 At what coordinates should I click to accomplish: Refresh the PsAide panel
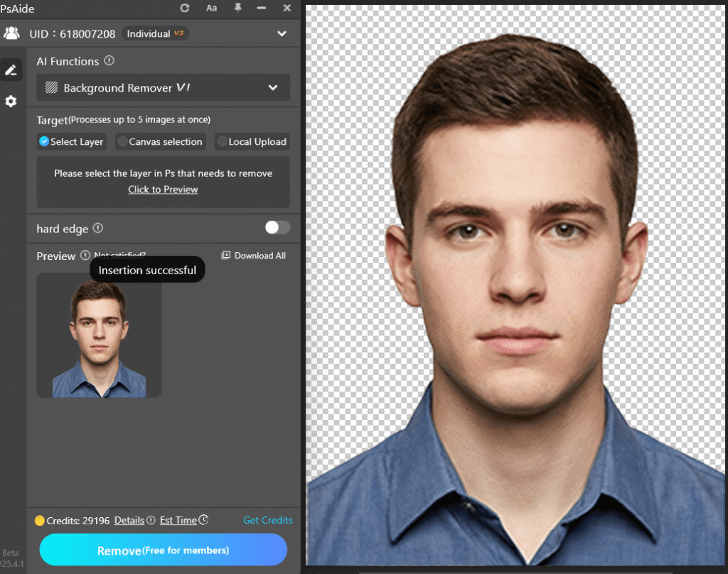(x=184, y=9)
